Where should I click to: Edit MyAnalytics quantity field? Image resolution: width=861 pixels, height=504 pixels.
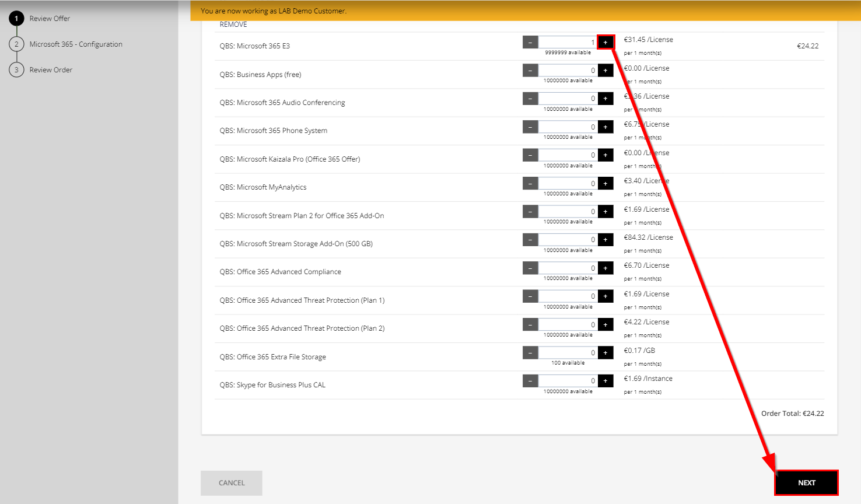[568, 183]
